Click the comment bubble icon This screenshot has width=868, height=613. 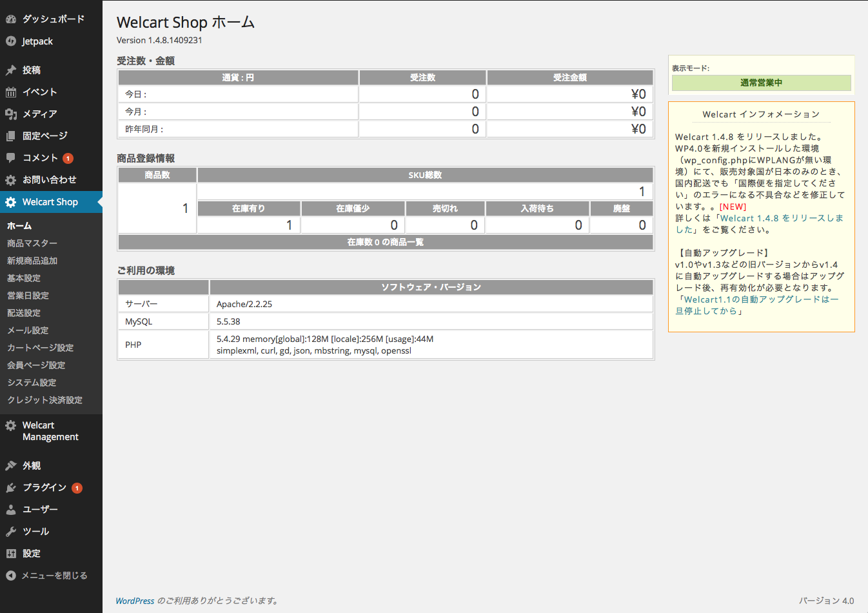(11, 158)
